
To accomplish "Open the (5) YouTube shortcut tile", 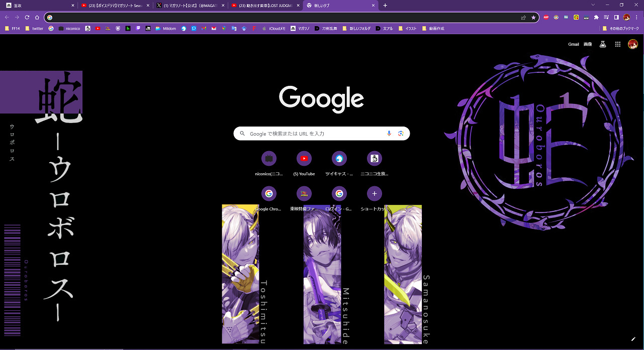I will tap(304, 163).
